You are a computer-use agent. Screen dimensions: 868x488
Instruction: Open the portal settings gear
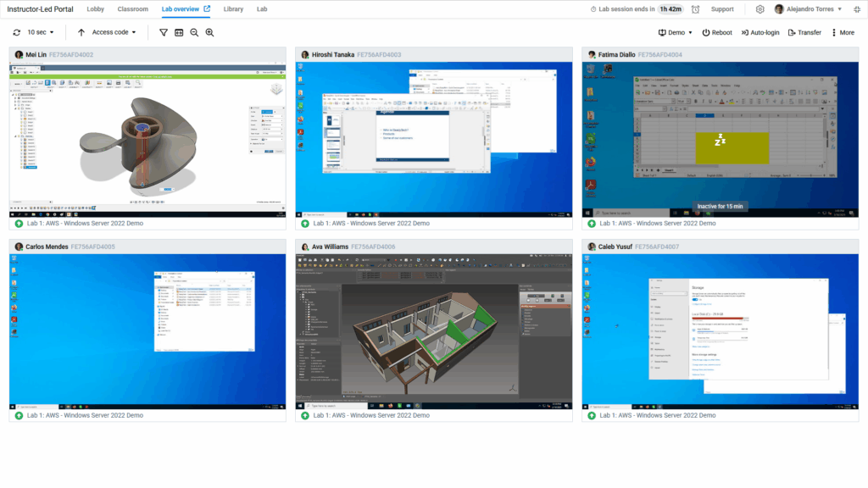[759, 9]
